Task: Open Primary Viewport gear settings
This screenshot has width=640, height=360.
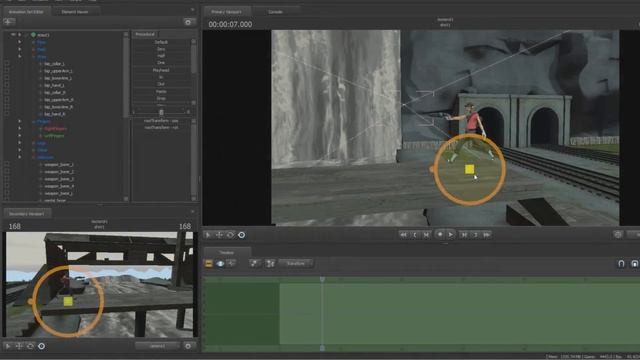Action: click(x=618, y=235)
